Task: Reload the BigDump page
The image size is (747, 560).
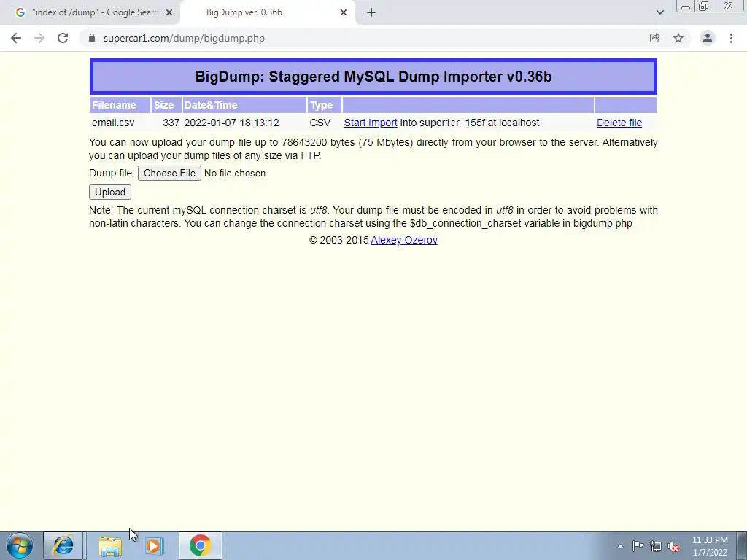Action: (x=63, y=38)
